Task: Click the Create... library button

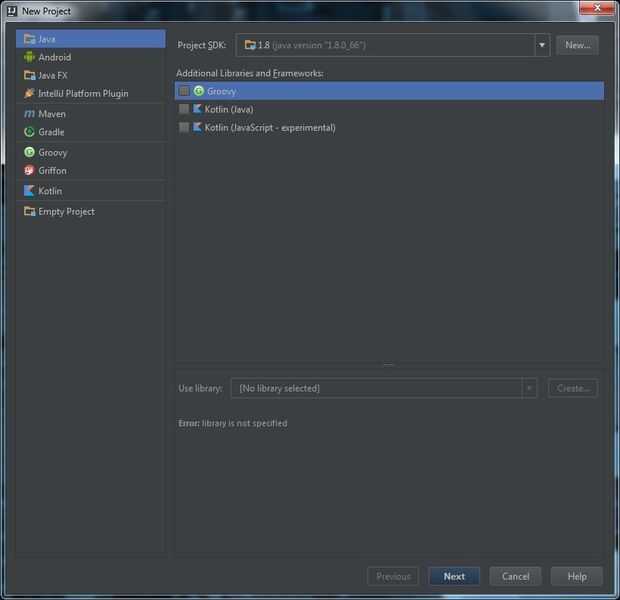Action: point(573,388)
